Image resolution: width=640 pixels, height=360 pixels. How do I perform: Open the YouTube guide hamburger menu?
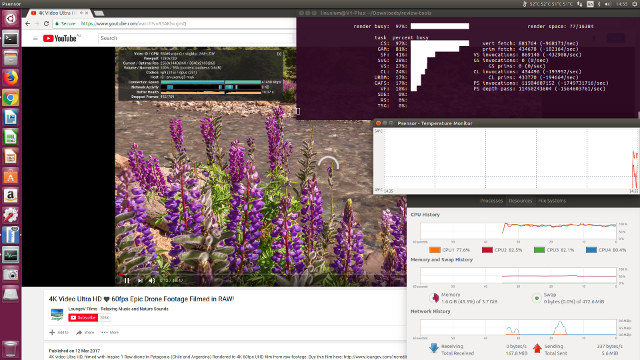click(x=36, y=38)
